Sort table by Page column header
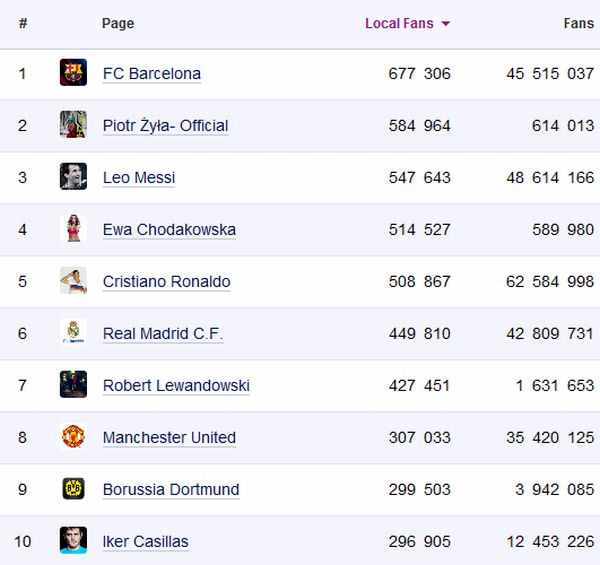The height and width of the screenshot is (565, 600). [x=118, y=23]
